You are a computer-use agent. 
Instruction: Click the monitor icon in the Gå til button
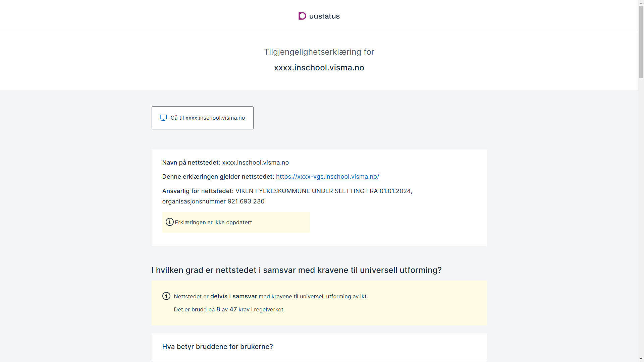163,118
